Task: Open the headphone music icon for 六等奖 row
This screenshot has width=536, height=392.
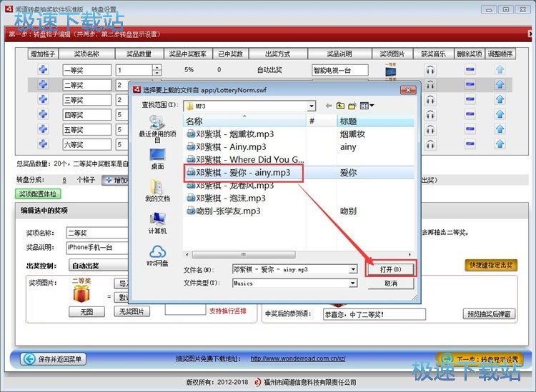Action: tap(430, 144)
